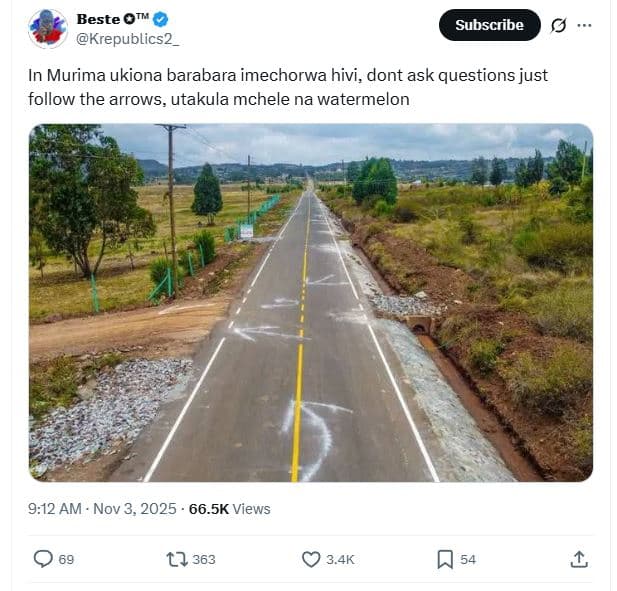Click the 69 replies count

(66, 559)
